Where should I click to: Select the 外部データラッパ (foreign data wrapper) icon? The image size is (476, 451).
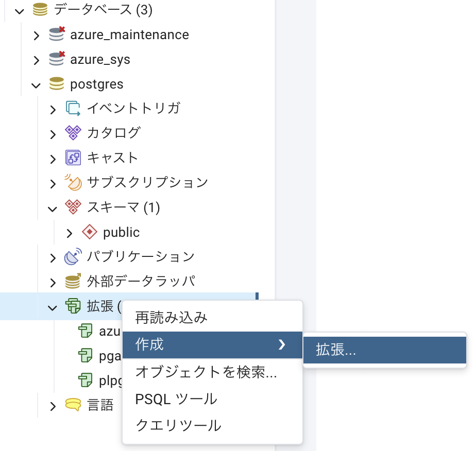pyautogui.click(x=73, y=281)
